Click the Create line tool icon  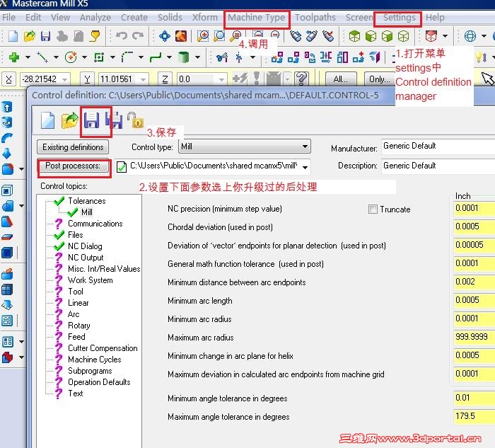pyautogui.click(x=42, y=57)
